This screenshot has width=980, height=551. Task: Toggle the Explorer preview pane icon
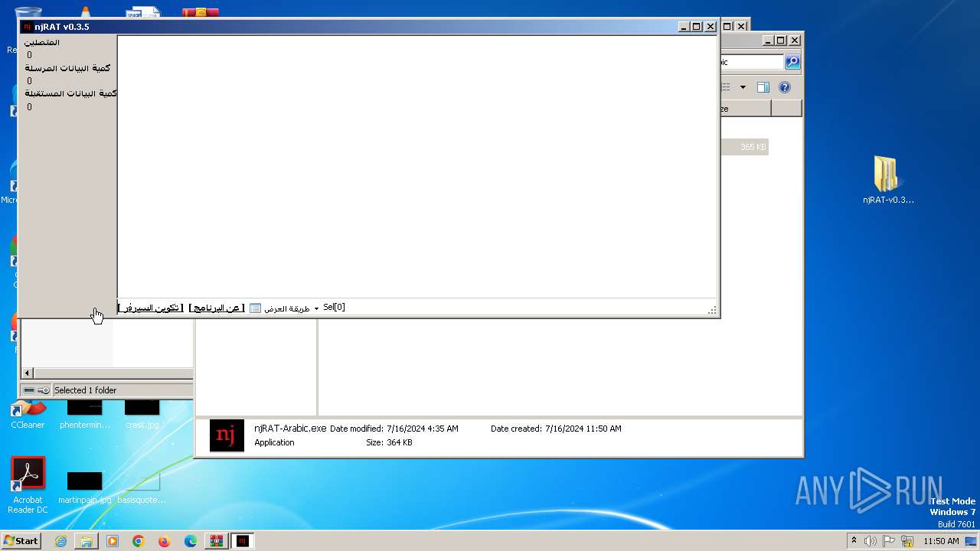pos(763,87)
